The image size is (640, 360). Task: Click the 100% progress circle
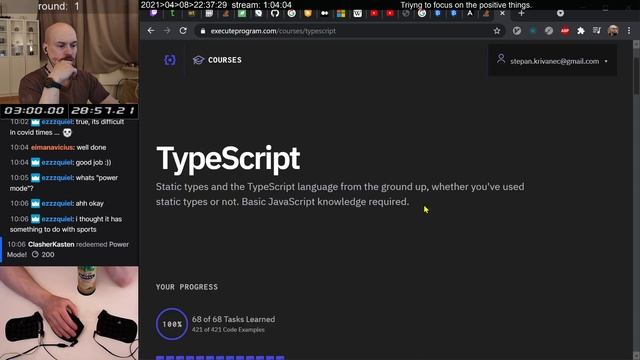[x=172, y=324]
